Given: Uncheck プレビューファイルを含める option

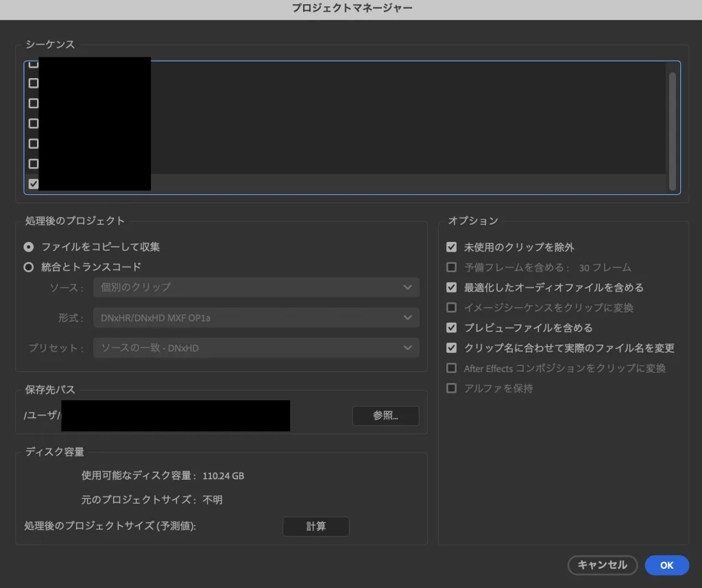Looking at the screenshot, I should (451, 328).
